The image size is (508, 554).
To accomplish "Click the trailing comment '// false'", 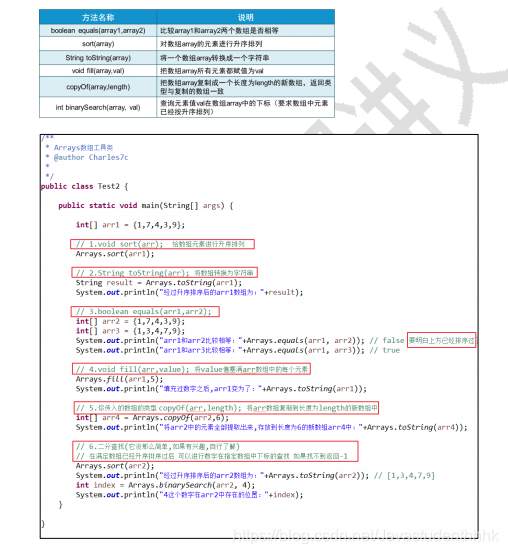I will click(387, 340).
